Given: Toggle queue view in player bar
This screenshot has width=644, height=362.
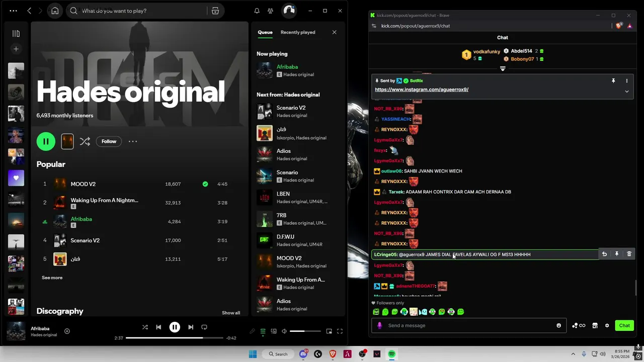Looking at the screenshot, I should click(x=263, y=331).
